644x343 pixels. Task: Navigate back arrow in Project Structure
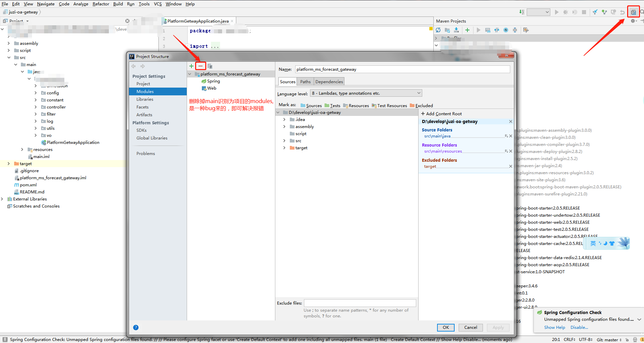coord(134,66)
